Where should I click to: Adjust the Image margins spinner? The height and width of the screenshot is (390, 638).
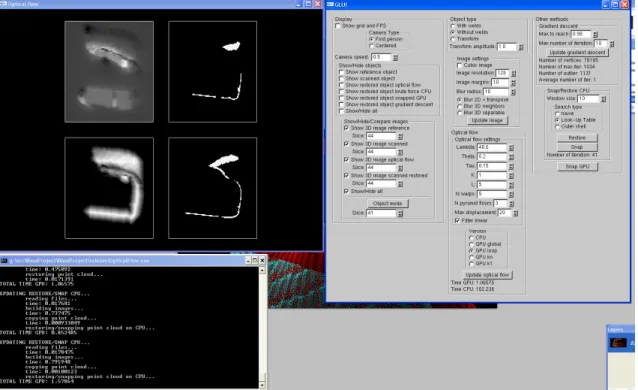[x=513, y=83]
